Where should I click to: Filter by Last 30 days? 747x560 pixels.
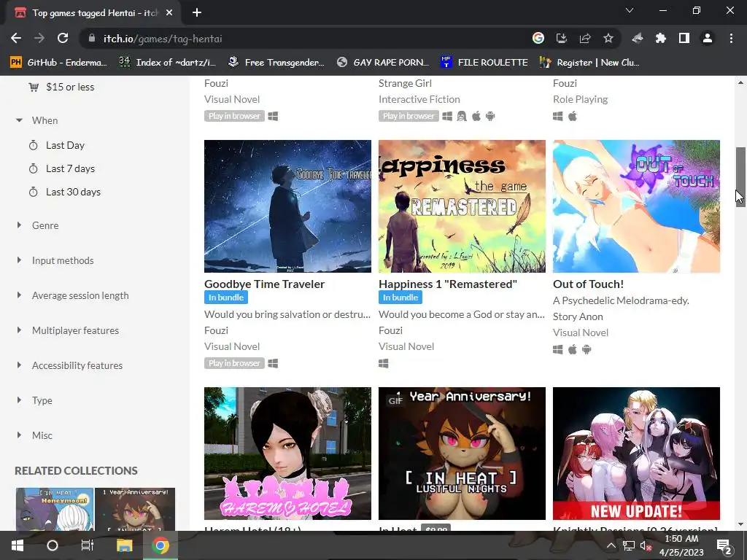74,192
